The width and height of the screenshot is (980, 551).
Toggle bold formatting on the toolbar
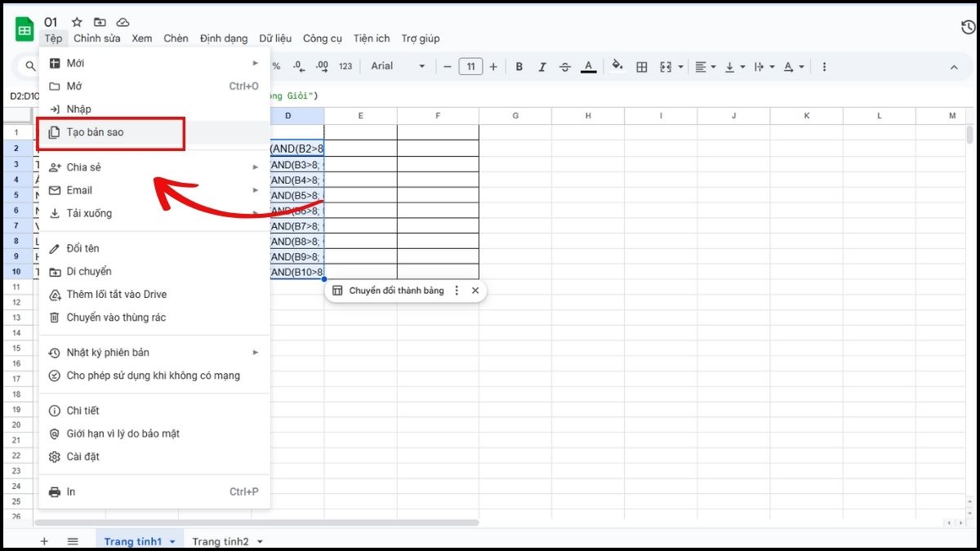coord(519,66)
